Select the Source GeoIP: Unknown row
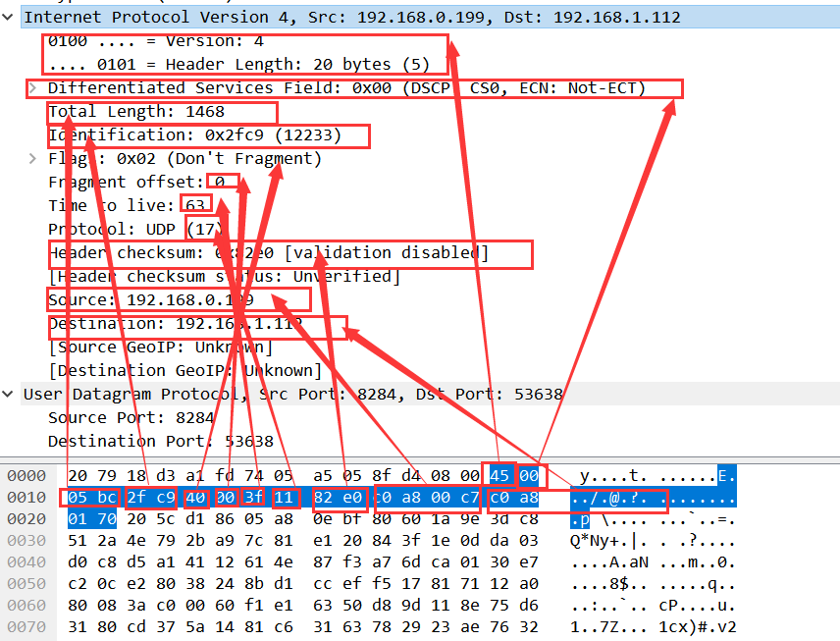Screen dimensions: 840x641 coord(161,347)
